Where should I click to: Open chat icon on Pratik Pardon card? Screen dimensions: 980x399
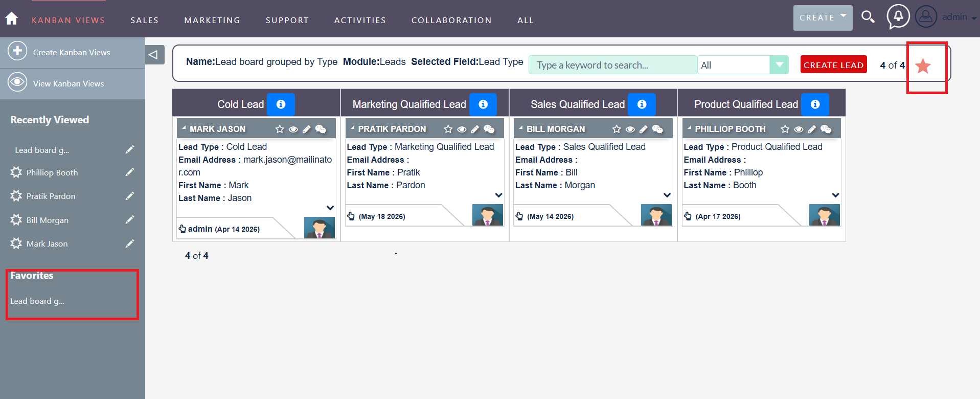pos(489,129)
